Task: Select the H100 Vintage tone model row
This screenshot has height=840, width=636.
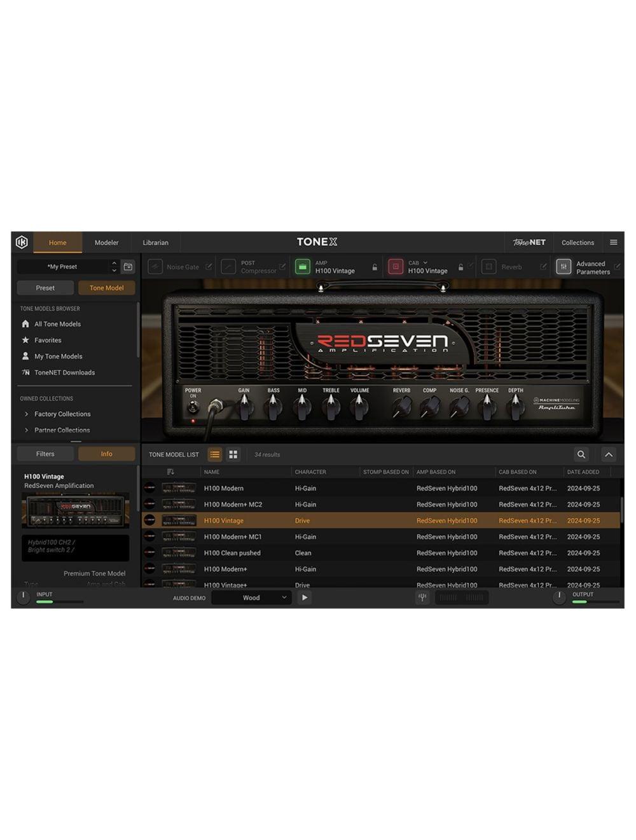Action: 380,521
